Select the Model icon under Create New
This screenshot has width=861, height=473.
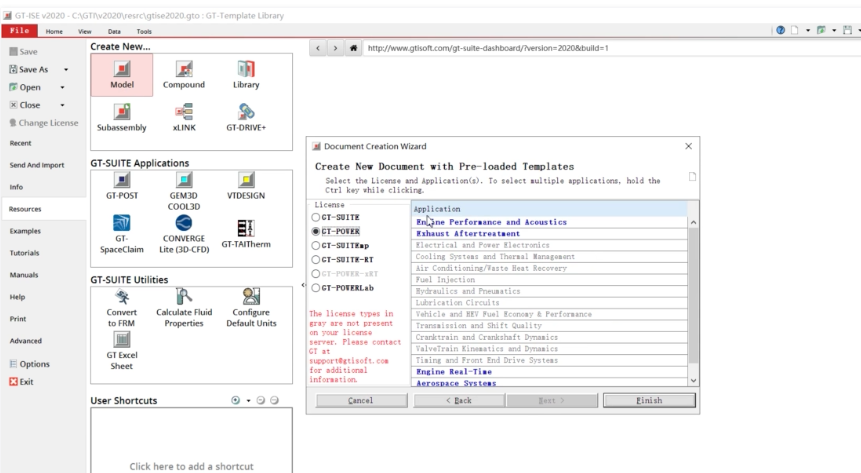click(122, 75)
